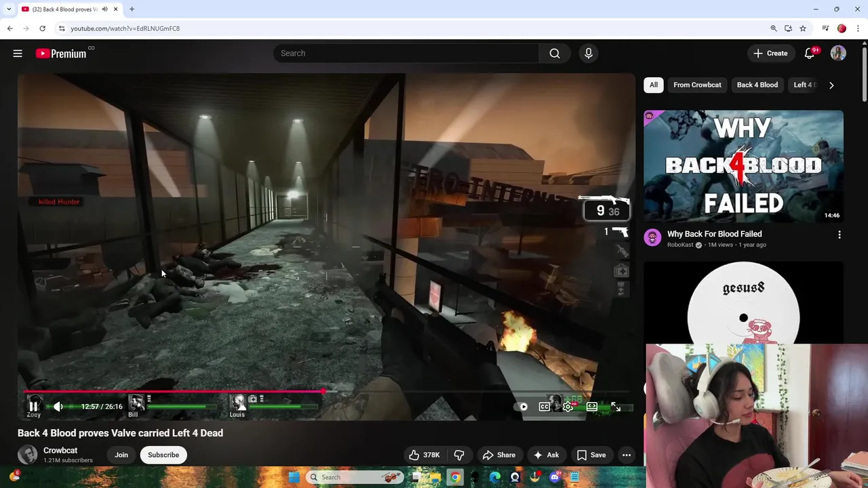868x488 pixels.
Task: Open the Chrome three-dot menu
Action: coord(858,28)
